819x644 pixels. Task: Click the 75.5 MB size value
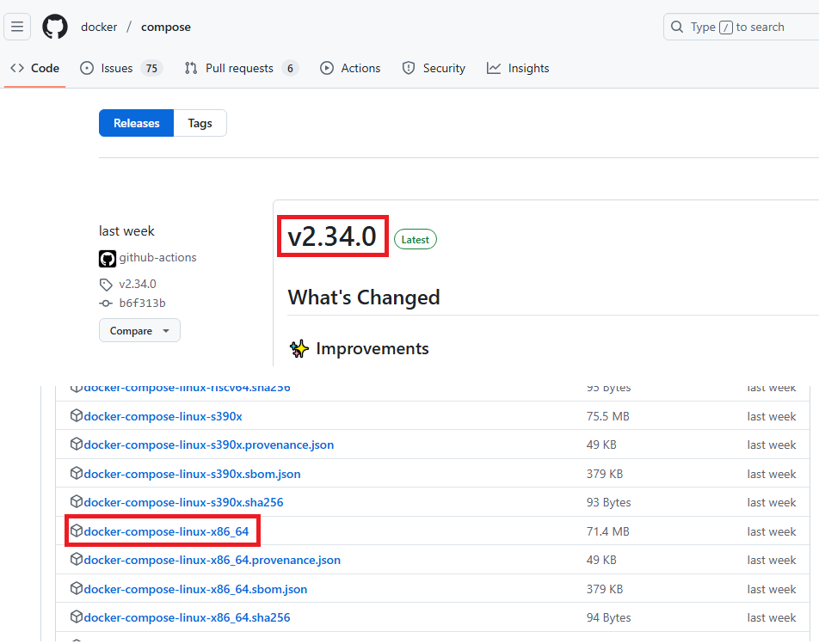pyautogui.click(x=608, y=416)
